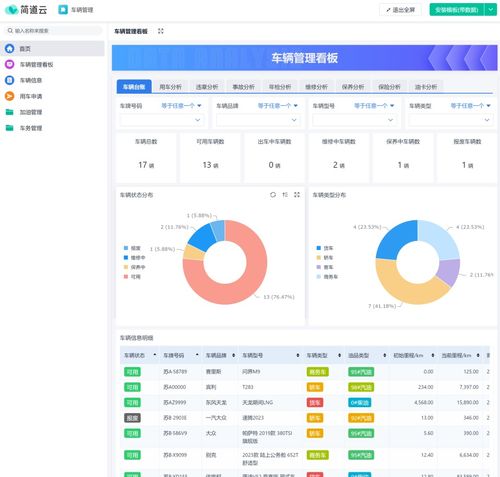
Task: Click the 简道云 logo
Action: 26,10
